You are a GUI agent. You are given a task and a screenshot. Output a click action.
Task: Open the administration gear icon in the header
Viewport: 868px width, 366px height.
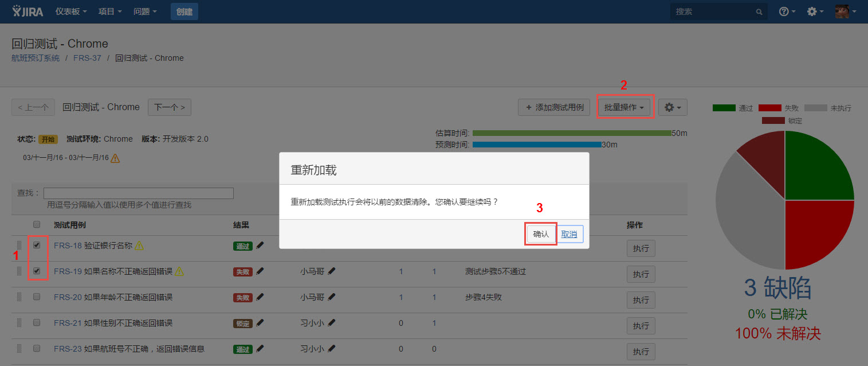click(812, 11)
